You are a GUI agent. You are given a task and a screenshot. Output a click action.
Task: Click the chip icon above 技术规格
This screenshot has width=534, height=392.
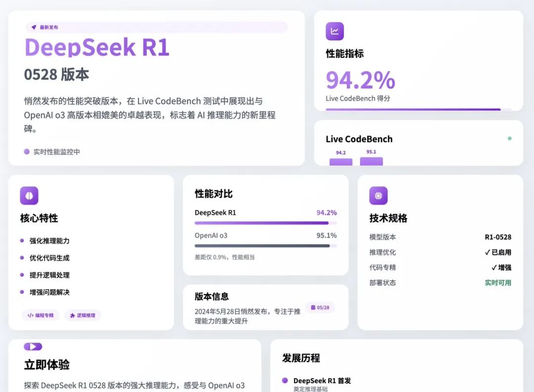click(x=378, y=195)
